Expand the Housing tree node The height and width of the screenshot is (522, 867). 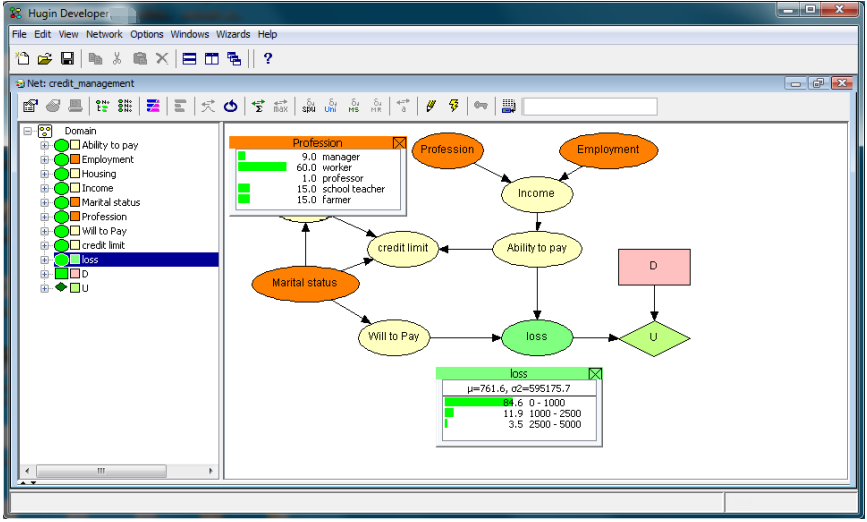click(45, 174)
